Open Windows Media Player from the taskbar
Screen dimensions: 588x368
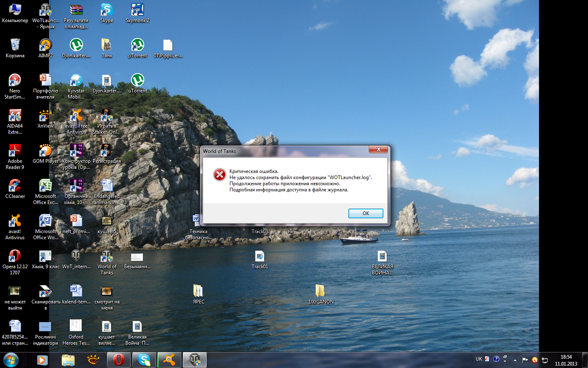(42, 360)
